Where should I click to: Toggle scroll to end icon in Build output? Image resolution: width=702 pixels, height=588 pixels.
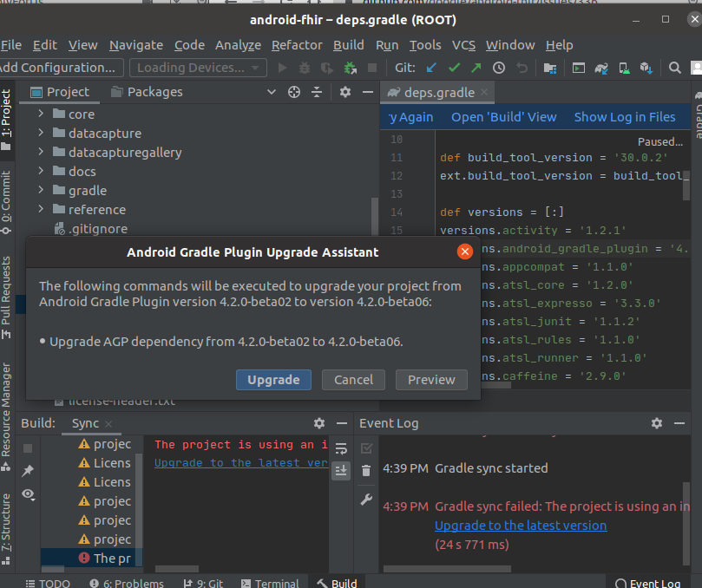(341, 471)
